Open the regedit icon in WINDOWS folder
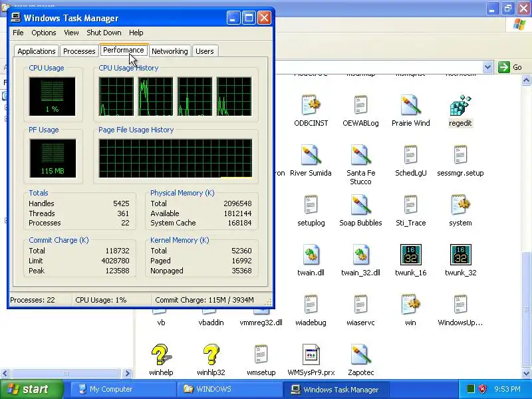532x399 pixels. pos(460,105)
